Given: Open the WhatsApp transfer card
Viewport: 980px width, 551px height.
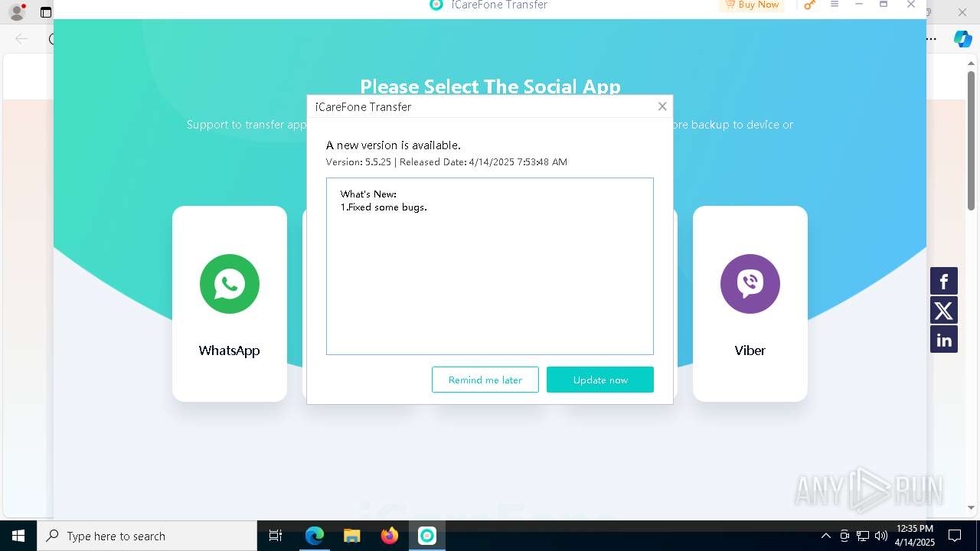Looking at the screenshot, I should [x=230, y=304].
